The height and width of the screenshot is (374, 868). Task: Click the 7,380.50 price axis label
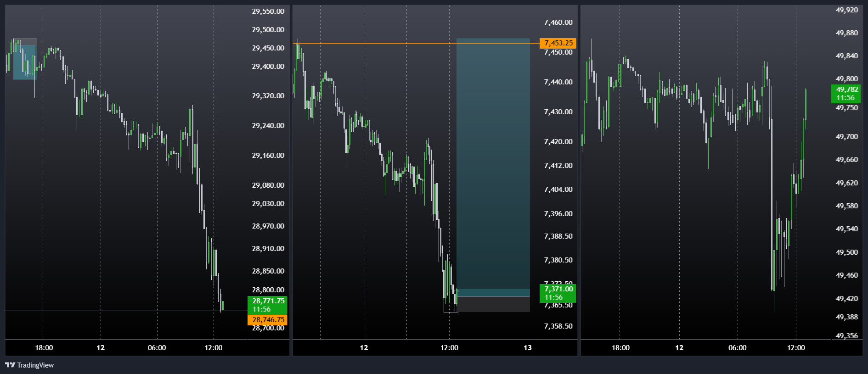pos(558,260)
